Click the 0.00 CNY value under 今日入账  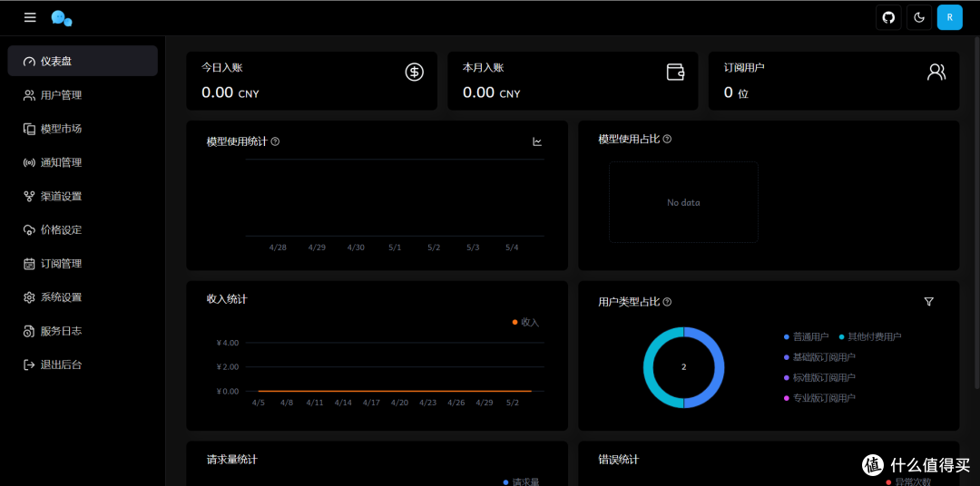click(x=230, y=93)
